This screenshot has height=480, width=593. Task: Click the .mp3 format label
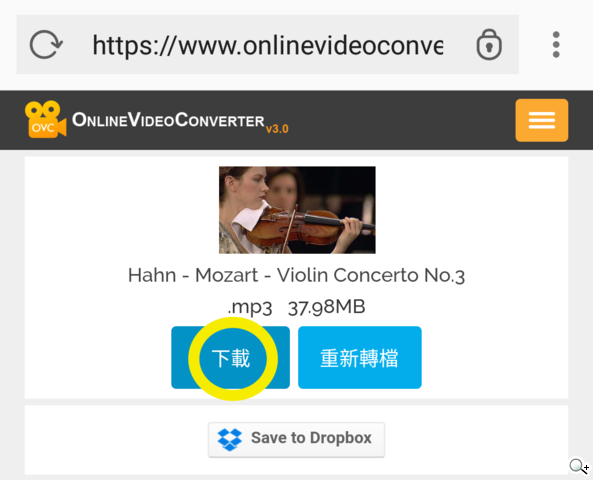[250, 307]
